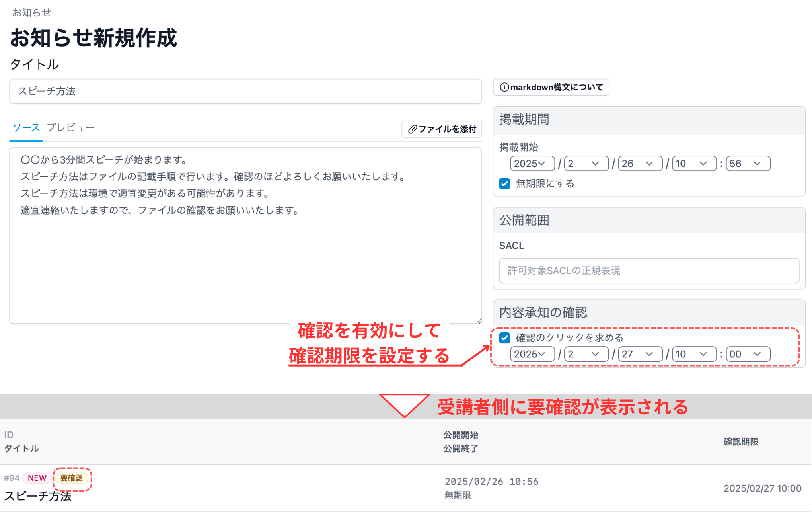Click the 要確認 badge on announcement #94

pyautogui.click(x=72, y=478)
